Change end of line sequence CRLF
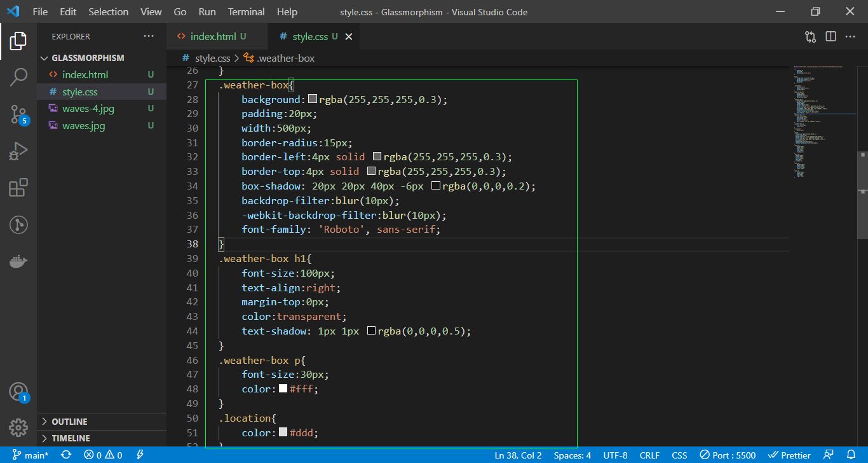 click(x=649, y=455)
